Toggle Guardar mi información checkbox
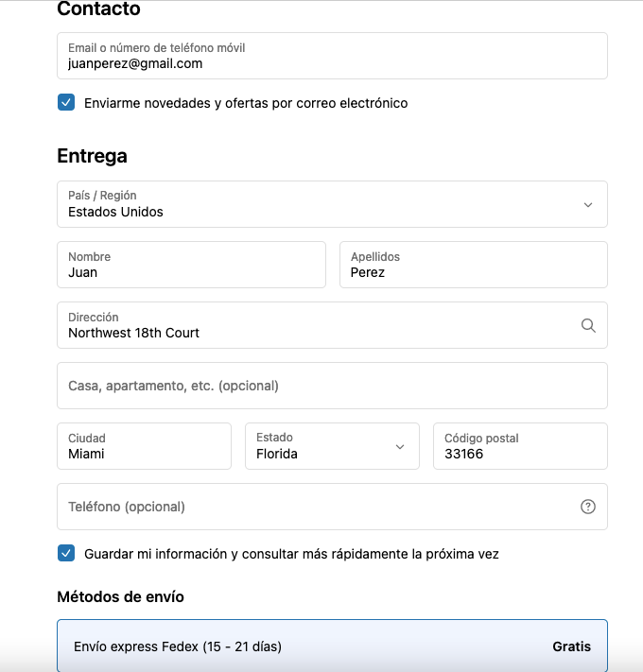The width and height of the screenshot is (643, 672). [x=66, y=553]
